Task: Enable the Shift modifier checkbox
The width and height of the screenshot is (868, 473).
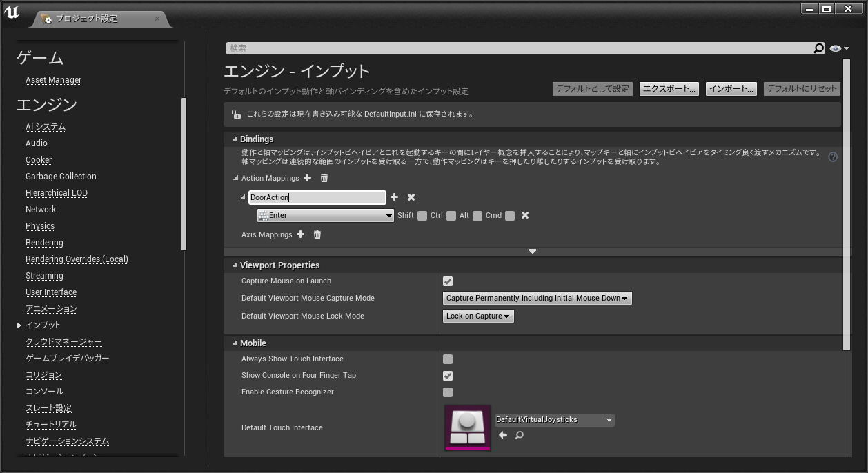Action: [x=422, y=216]
